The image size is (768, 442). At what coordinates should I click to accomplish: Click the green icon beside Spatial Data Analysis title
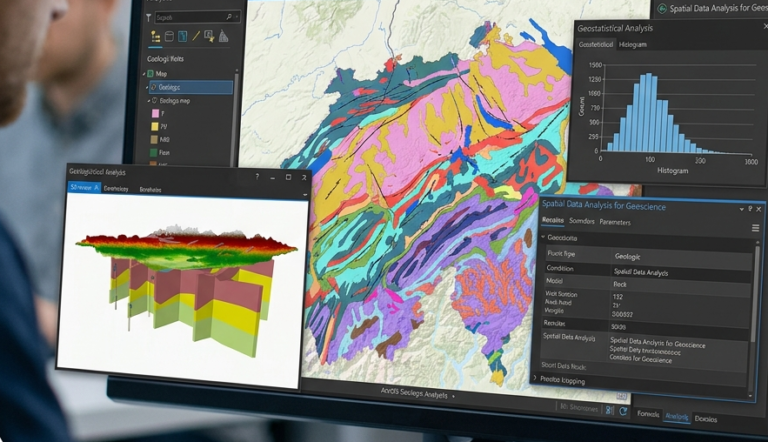[x=662, y=8]
